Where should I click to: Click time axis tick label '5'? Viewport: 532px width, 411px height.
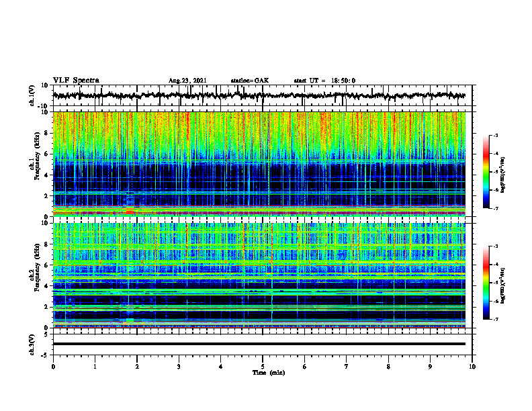[x=263, y=367]
